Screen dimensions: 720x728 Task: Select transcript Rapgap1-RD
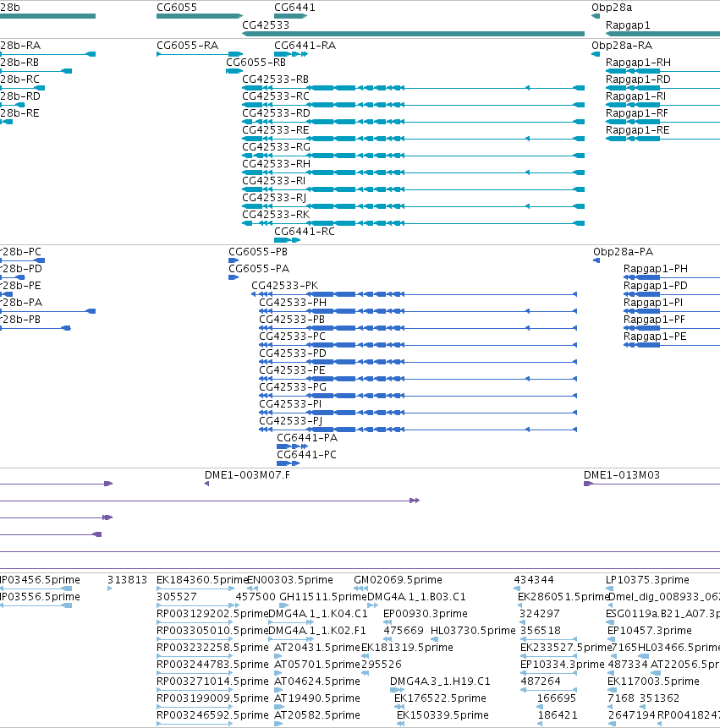click(638, 79)
